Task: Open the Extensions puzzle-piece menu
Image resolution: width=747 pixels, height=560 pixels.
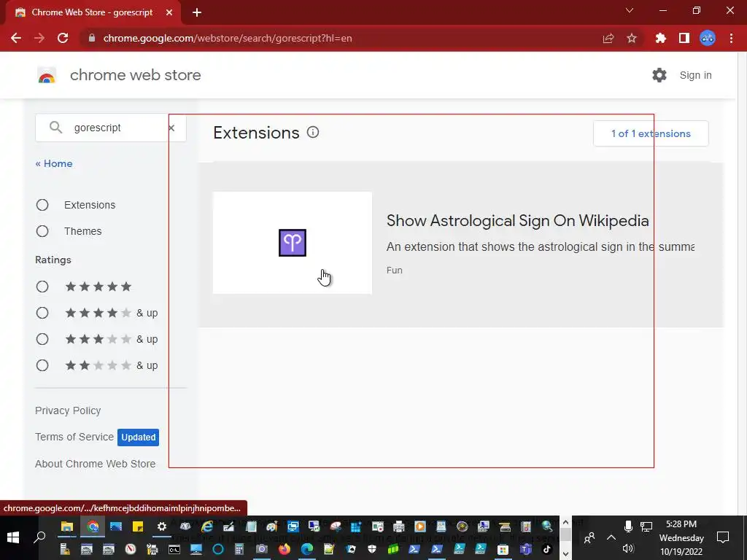Action: [660, 38]
